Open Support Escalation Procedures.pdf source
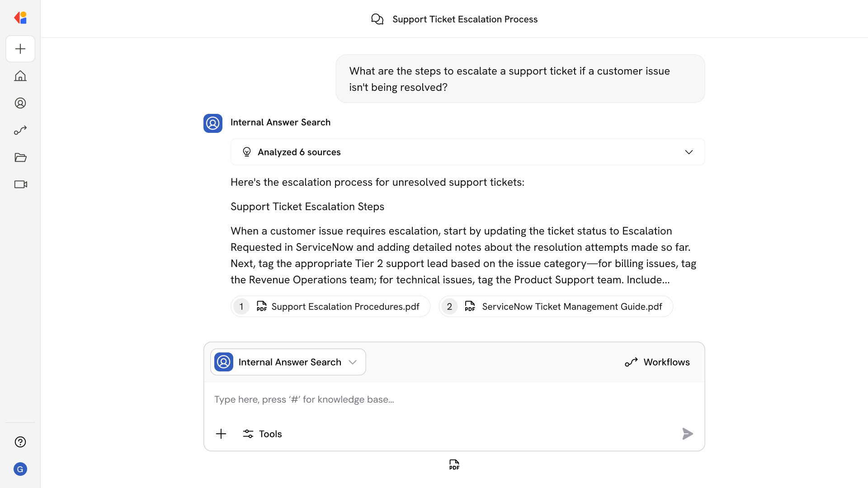Image resolution: width=868 pixels, height=488 pixels. (330, 306)
